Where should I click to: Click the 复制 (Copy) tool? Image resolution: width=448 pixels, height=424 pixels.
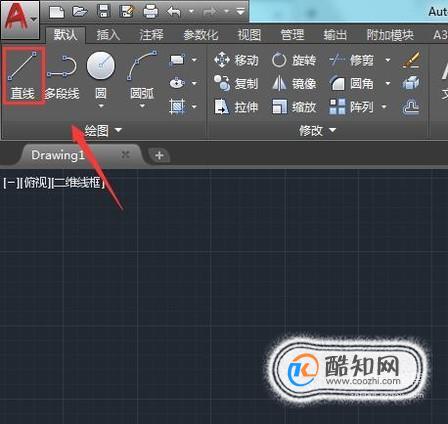pos(236,83)
